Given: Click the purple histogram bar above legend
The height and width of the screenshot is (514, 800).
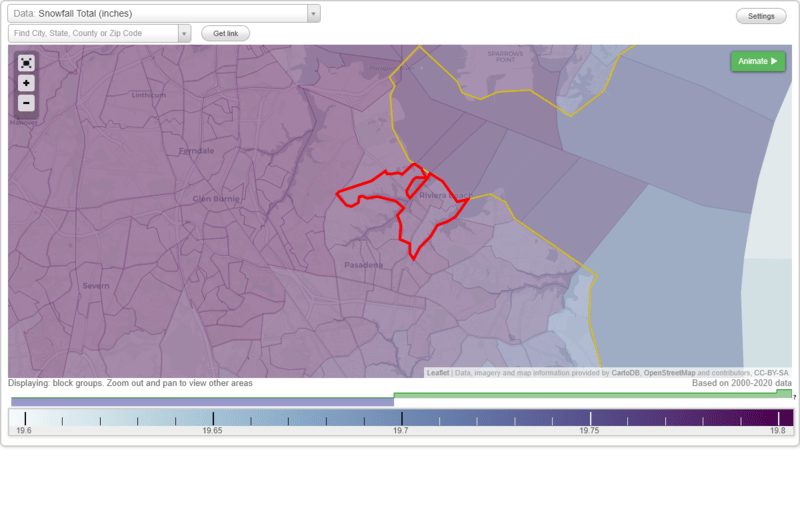Looking at the screenshot, I should click(203, 403).
